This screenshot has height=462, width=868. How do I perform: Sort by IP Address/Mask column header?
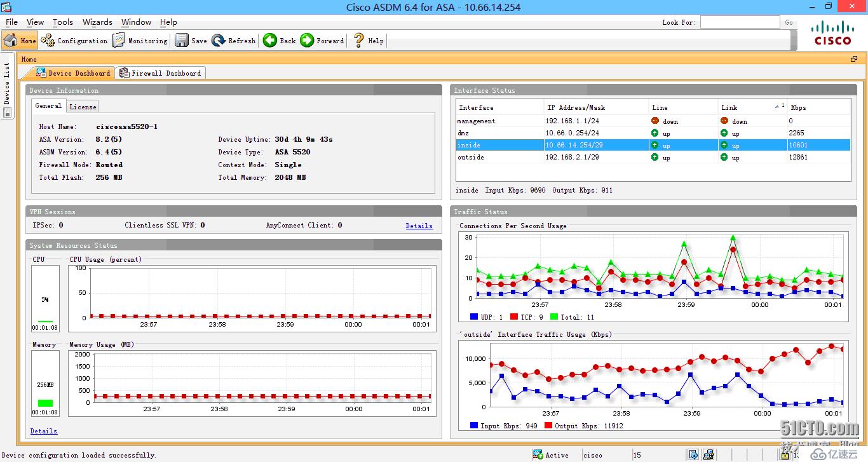[596, 107]
